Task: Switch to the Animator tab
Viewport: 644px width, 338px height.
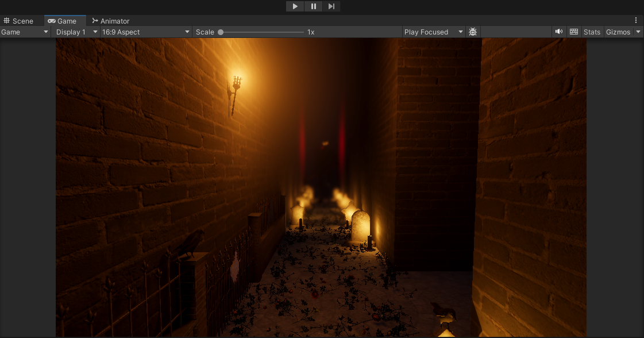Action: pos(111,21)
